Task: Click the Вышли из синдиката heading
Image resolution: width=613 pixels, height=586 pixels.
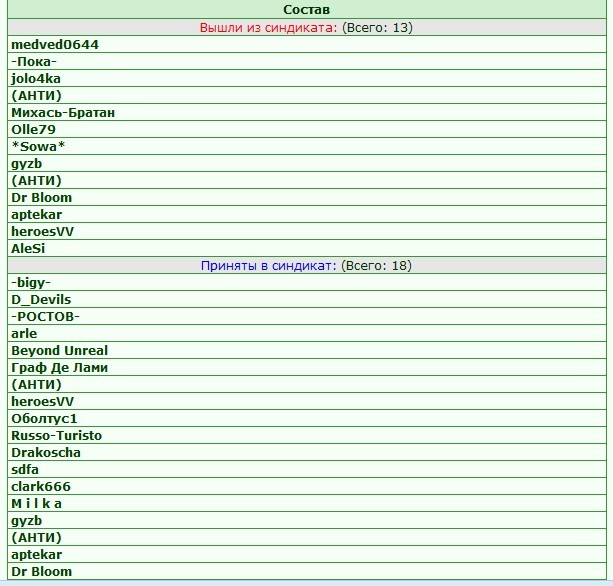Action: 268,28
